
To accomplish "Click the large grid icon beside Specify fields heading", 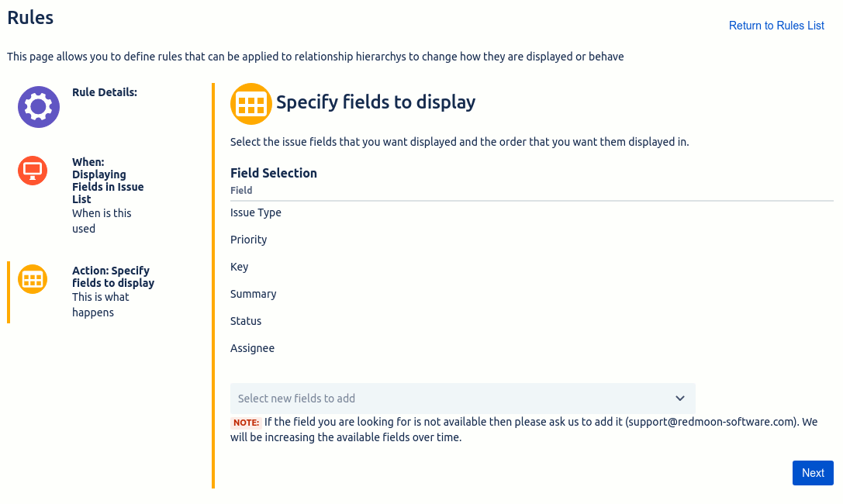I will (251, 104).
